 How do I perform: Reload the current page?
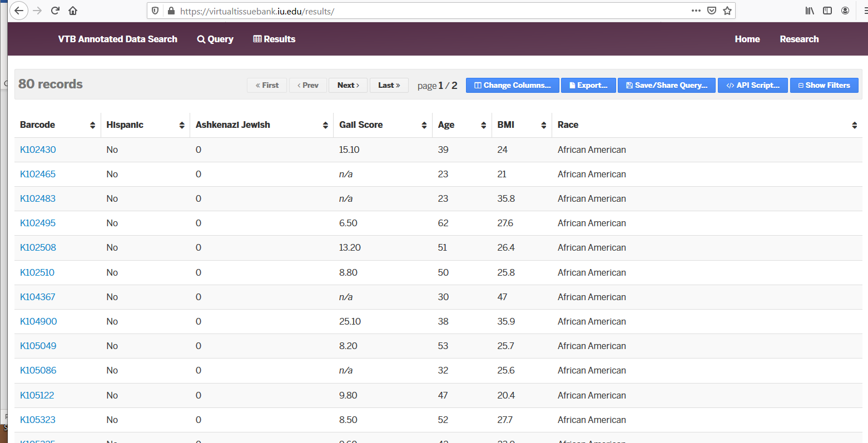(x=55, y=11)
